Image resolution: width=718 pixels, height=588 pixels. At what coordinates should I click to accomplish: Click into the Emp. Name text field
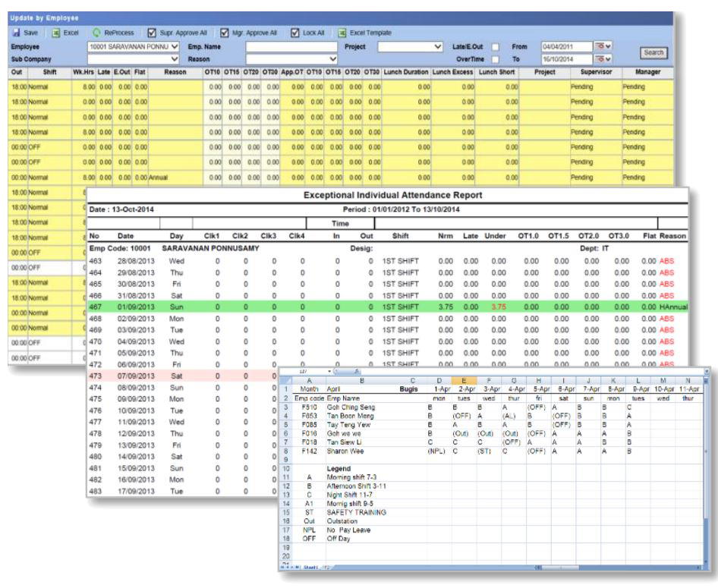coord(291,47)
